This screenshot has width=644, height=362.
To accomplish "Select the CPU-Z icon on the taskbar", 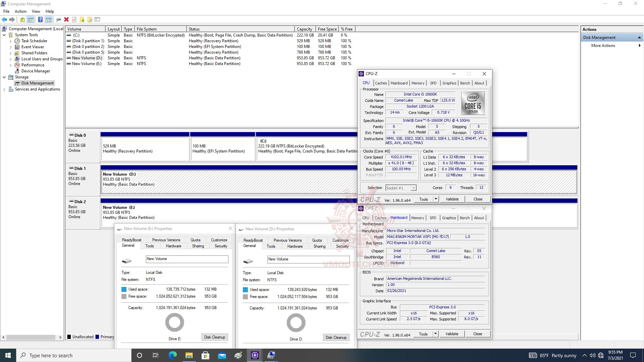I will (255, 355).
